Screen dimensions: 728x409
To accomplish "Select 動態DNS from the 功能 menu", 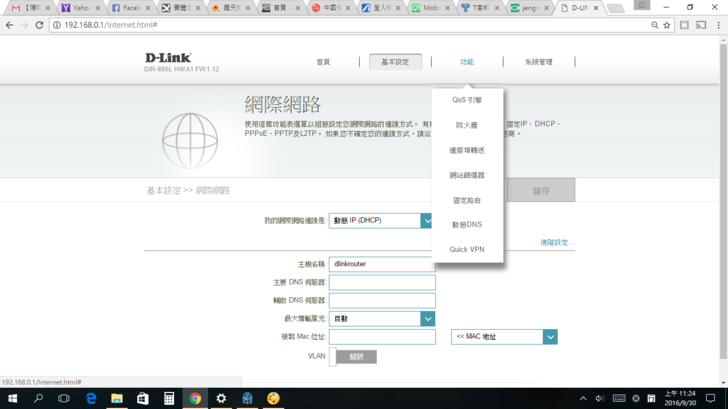I will point(467,225).
